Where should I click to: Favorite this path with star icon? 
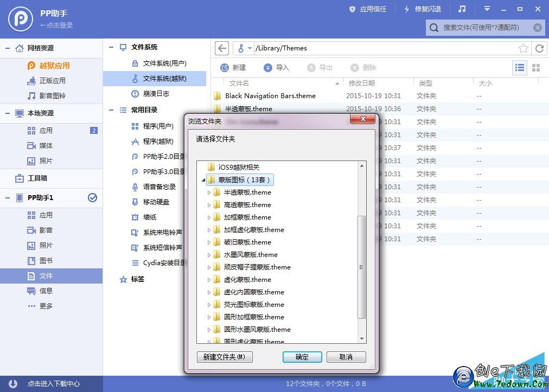tap(524, 48)
